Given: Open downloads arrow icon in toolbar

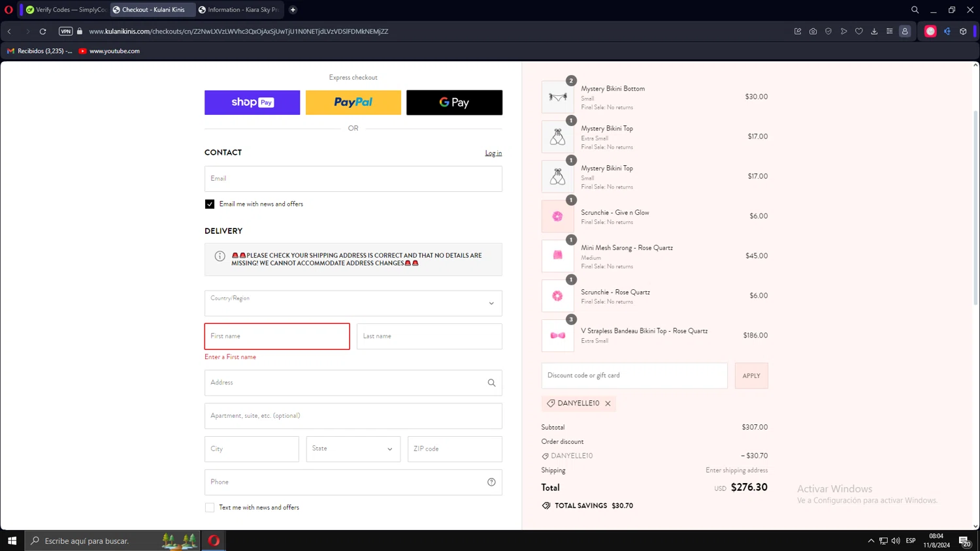Looking at the screenshot, I should 874,31.
